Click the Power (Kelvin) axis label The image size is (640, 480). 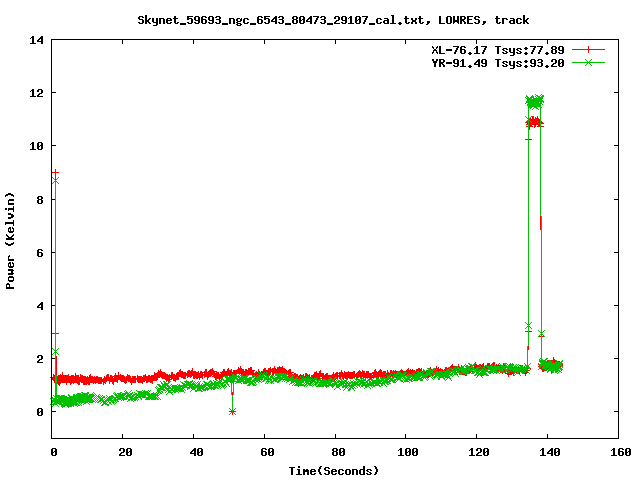tap(10, 241)
